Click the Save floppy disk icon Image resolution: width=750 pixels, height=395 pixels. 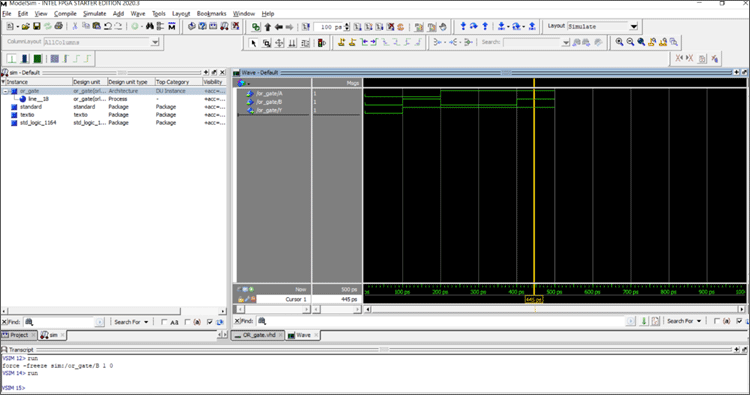pyautogui.click(x=36, y=26)
